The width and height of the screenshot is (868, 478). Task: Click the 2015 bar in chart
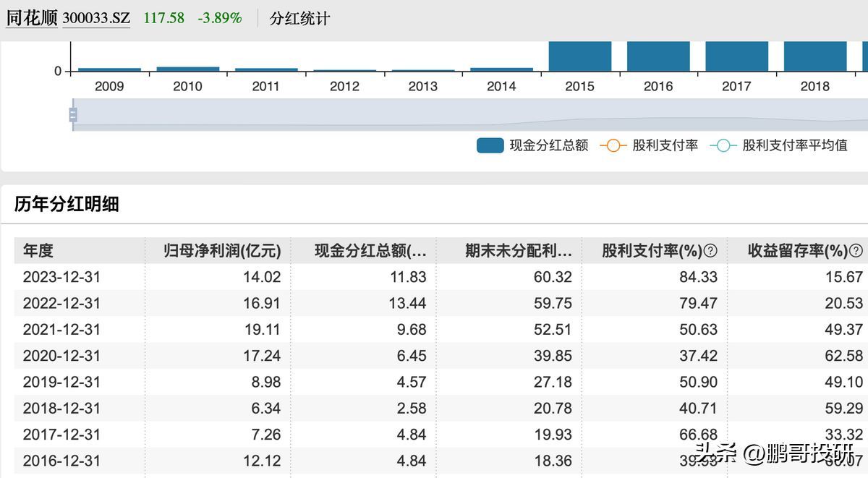point(579,56)
